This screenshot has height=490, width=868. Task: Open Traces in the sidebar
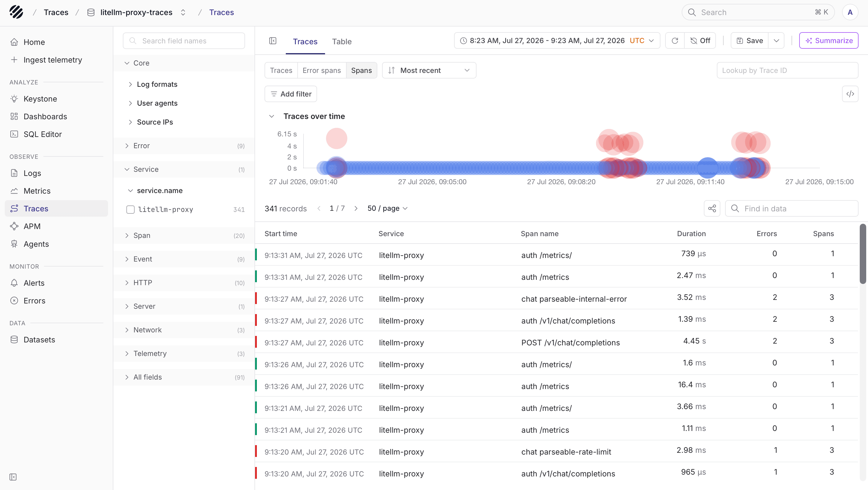[x=56, y=208]
